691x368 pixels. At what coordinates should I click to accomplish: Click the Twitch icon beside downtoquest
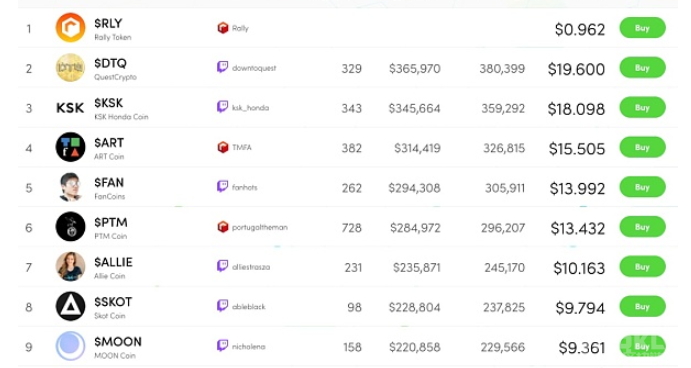coord(223,67)
